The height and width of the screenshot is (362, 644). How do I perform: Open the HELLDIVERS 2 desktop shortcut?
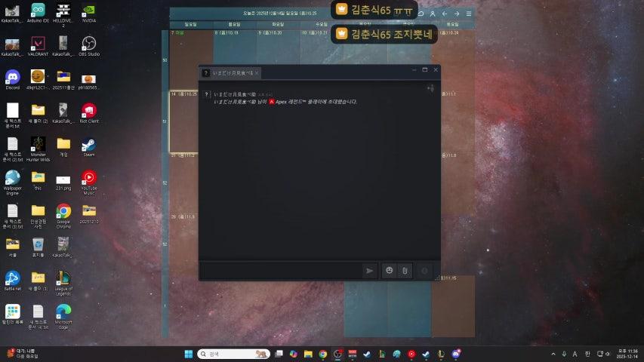63,16
